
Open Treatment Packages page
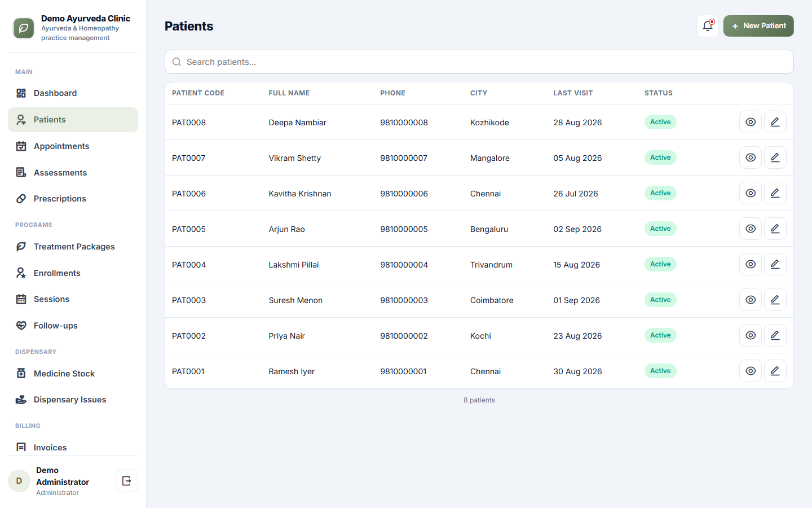click(73, 247)
